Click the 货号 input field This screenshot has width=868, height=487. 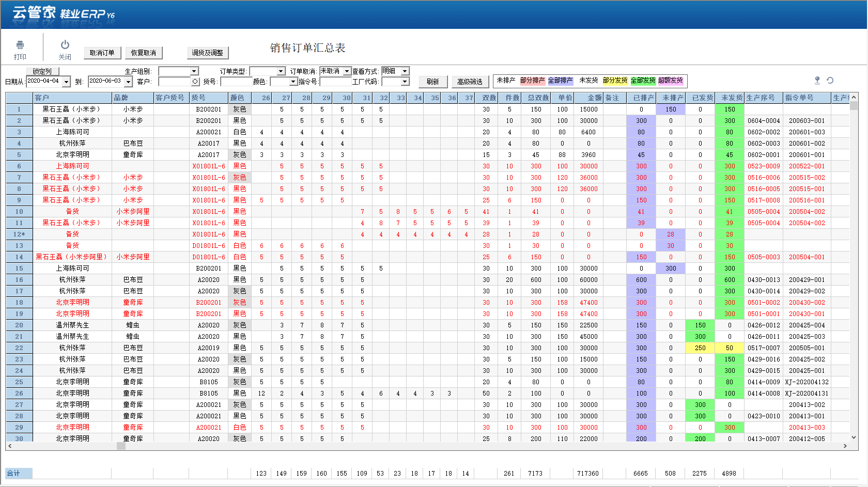tap(236, 82)
